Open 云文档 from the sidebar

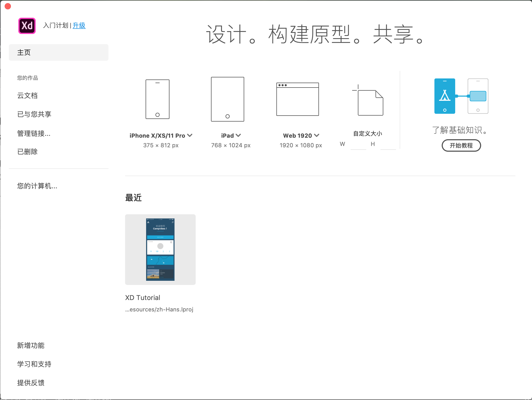27,96
